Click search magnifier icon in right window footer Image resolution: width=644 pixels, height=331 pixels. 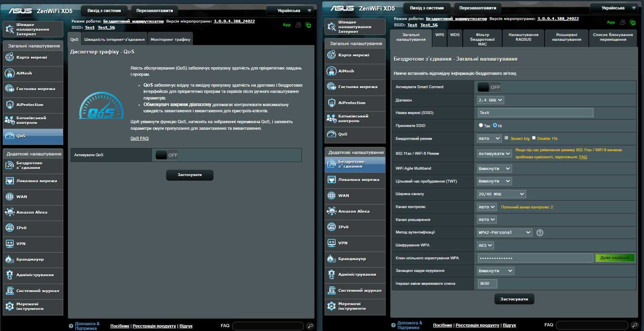point(634,325)
